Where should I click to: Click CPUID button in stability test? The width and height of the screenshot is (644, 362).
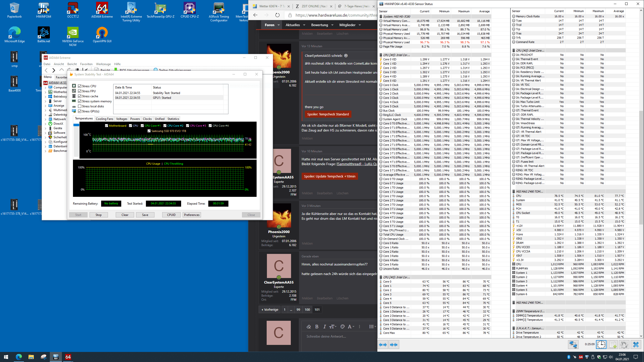[171, 215]
